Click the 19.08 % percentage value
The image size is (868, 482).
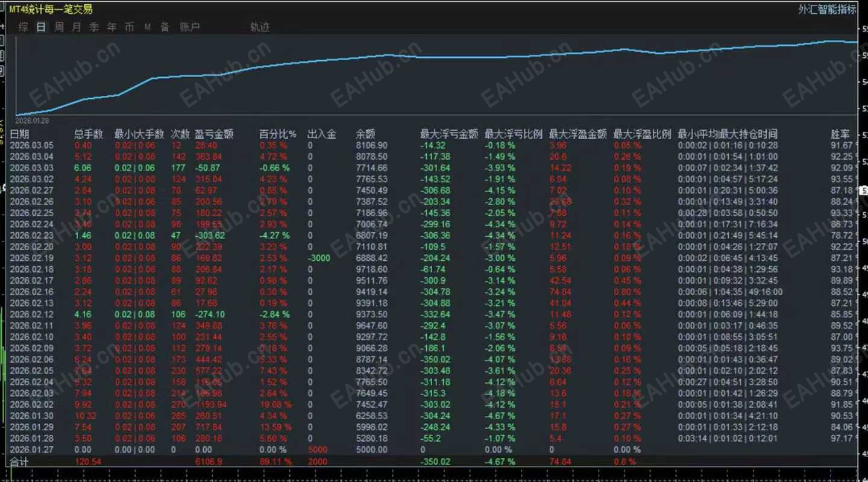pyautogui.click(x=276, y=404)
